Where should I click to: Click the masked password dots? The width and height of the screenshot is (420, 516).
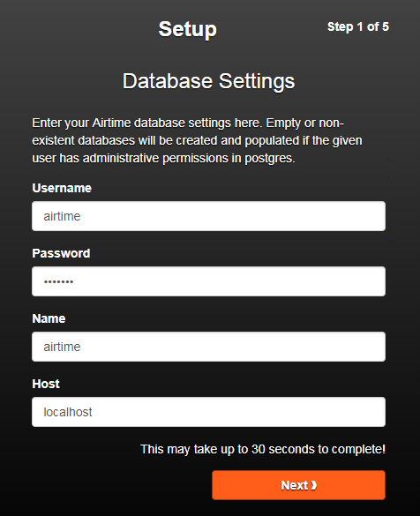pos(58,281)
